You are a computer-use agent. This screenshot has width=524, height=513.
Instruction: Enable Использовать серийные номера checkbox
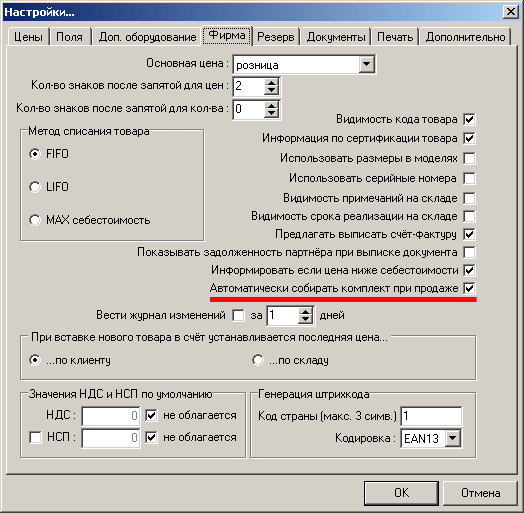click(469, 178)
